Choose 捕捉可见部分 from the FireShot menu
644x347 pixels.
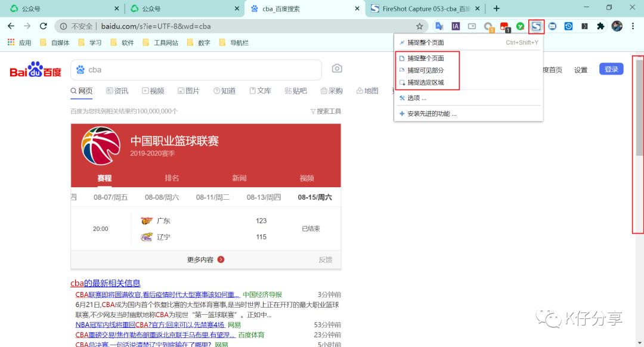(x=427, y=70)
